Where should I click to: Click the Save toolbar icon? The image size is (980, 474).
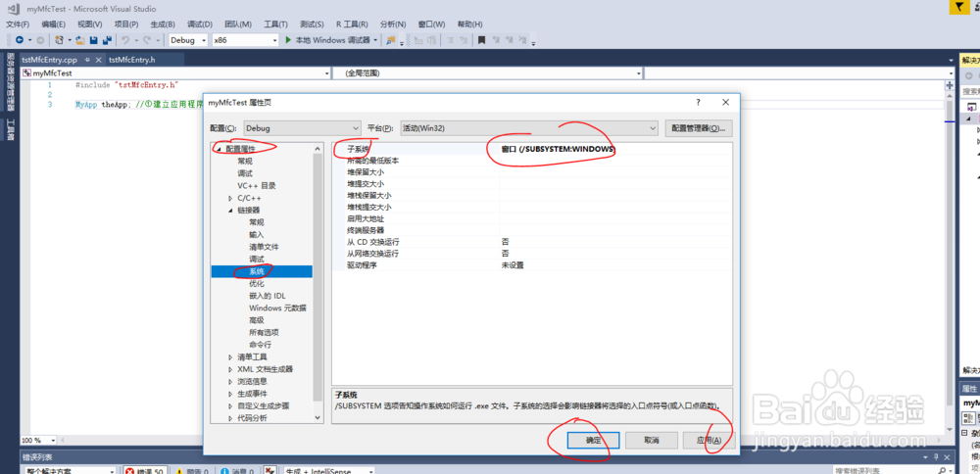coord(93,40)
